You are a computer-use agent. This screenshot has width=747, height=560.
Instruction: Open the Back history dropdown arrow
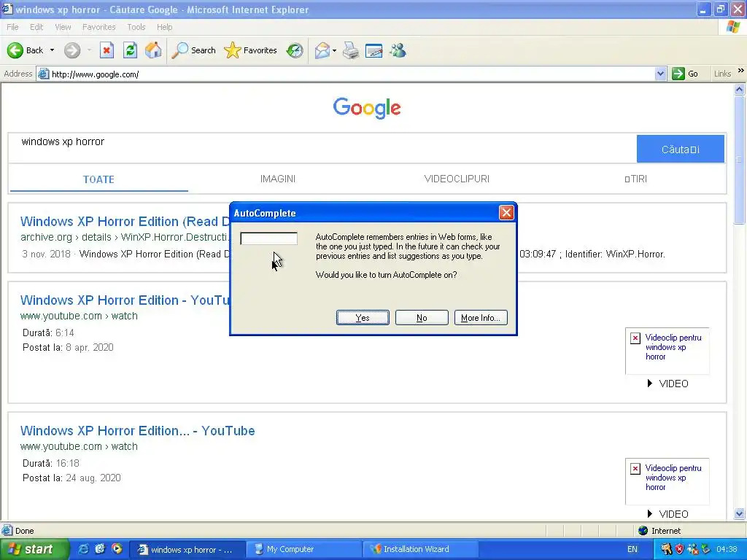pyautogui.click(x=52, y=50)
